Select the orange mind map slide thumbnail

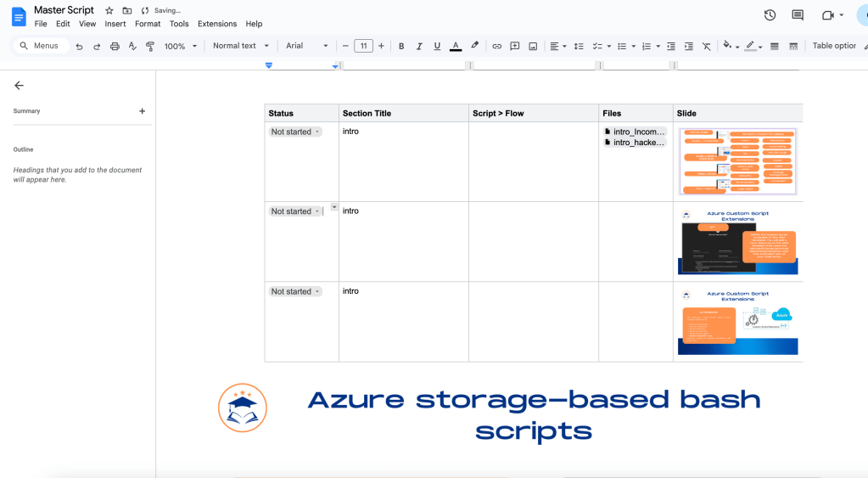(738, 161)
